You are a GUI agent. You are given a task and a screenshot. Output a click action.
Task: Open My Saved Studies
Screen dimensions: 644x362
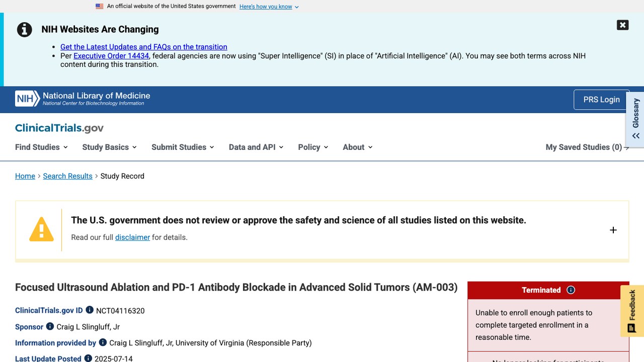click(587, 147)
